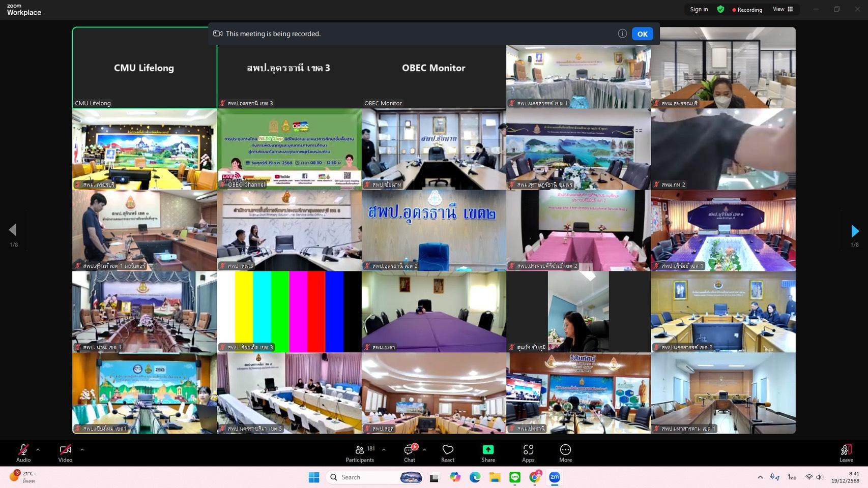The width and height of the screenshot is (868, 488).
Task: Select the color bars video tile
Action: click(x=289, y=311)
